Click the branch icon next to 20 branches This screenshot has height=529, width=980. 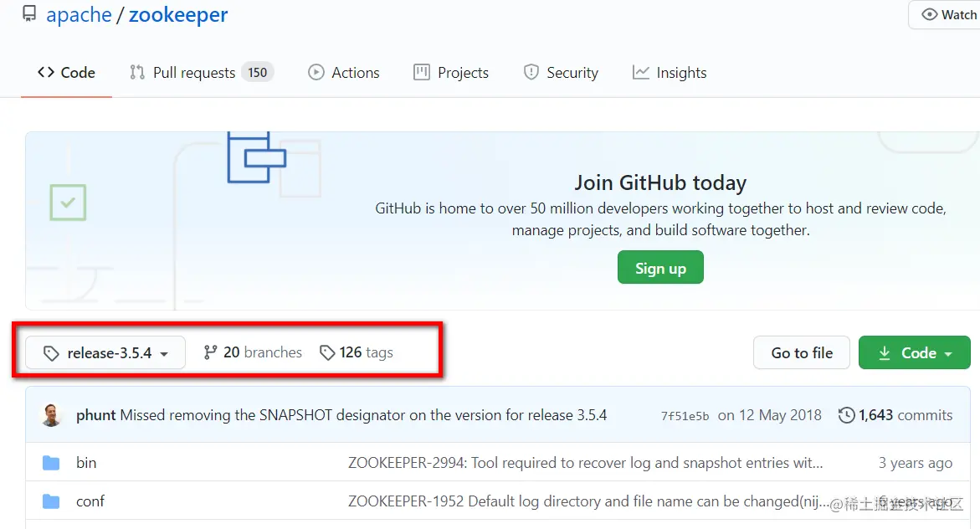211,352
